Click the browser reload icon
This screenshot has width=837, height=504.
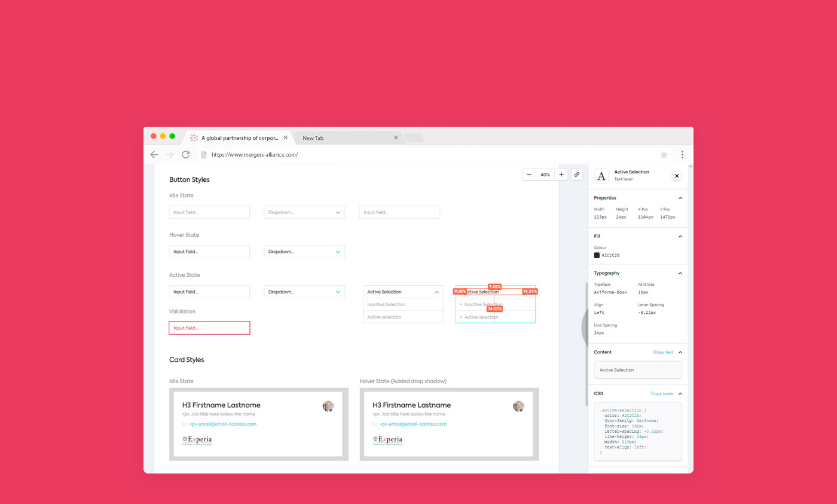[x=186, y=155]
